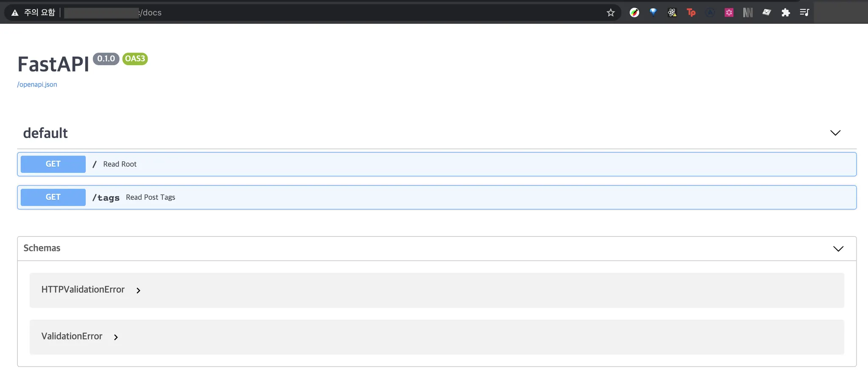Bookmark this page with the star icon
868x380 pixels.
(x=610, y=13)
